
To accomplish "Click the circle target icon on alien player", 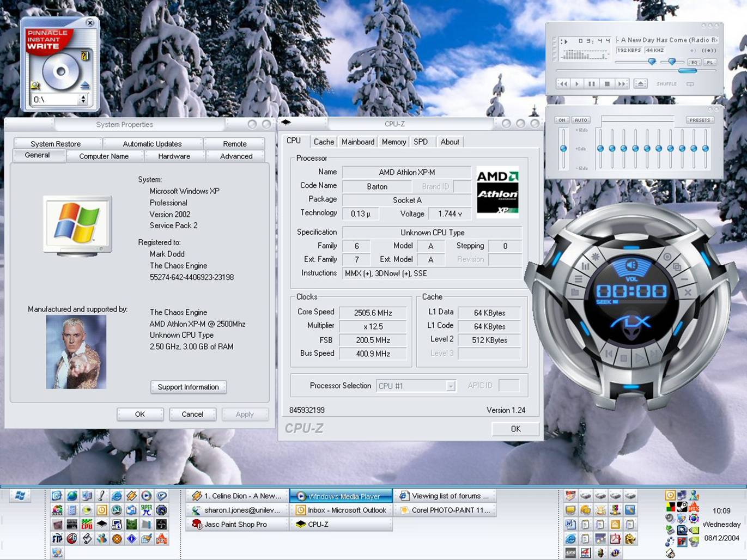I will point(667,257).
